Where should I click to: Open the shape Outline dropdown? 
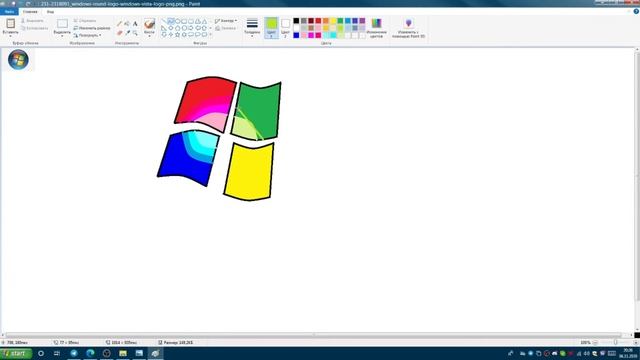click(226, 20)
